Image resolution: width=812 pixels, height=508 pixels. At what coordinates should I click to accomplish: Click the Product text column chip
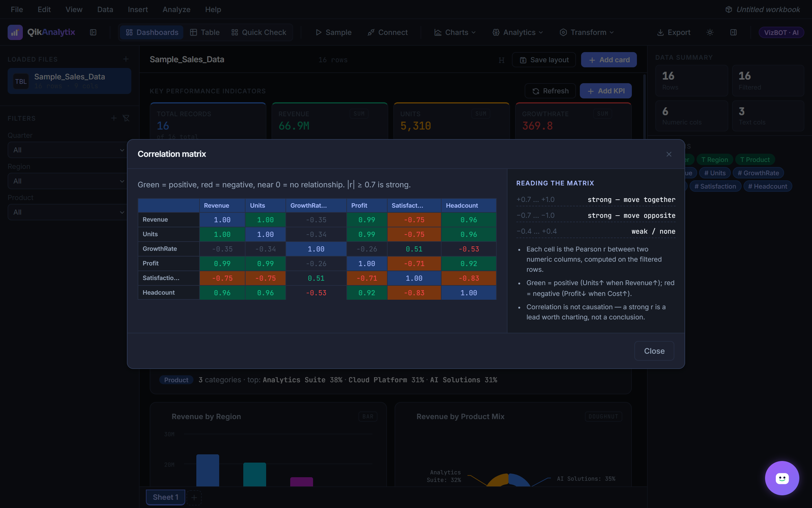coord(755,160)
